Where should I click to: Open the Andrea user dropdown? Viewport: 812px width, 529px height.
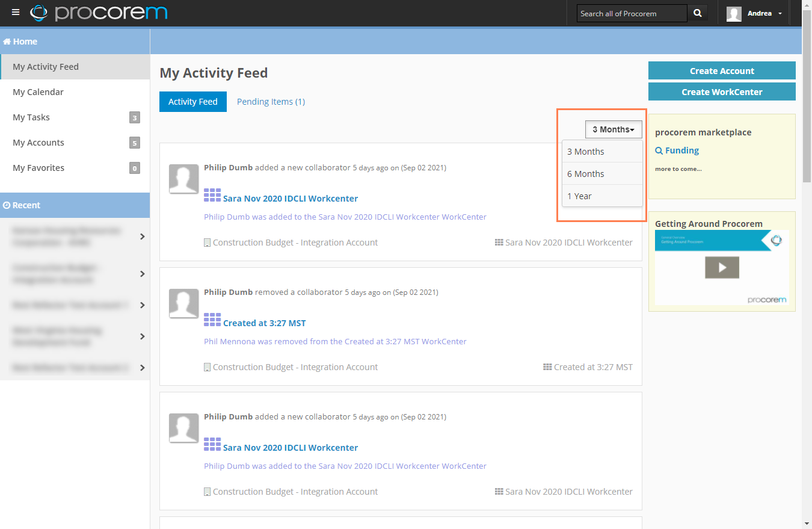click(x=764, y=13)
